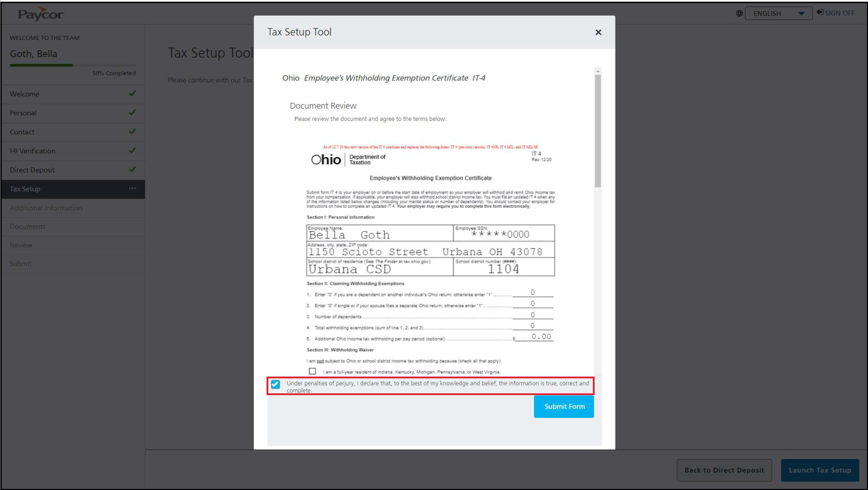Click the Paycor logo
The height and width of the screenshot is (490, 868).
[41, 14]
